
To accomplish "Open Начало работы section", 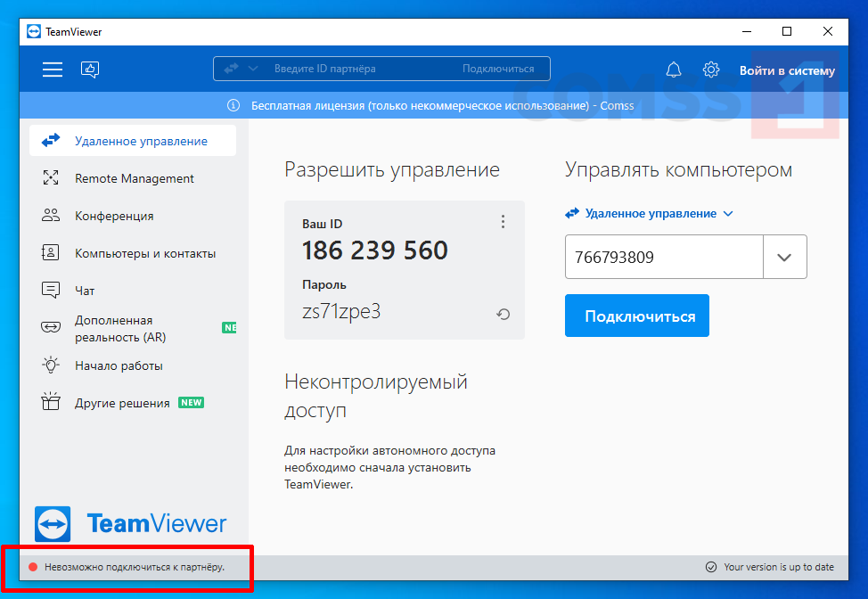I will pyautogui.click(x=133, y=365).
